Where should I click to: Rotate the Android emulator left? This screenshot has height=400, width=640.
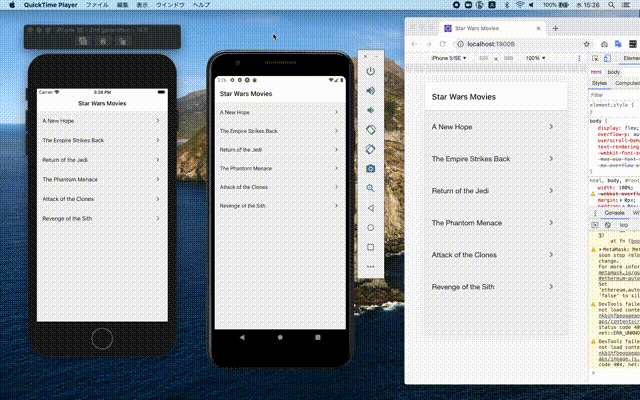pyautogui.click(x=370, y=130)
